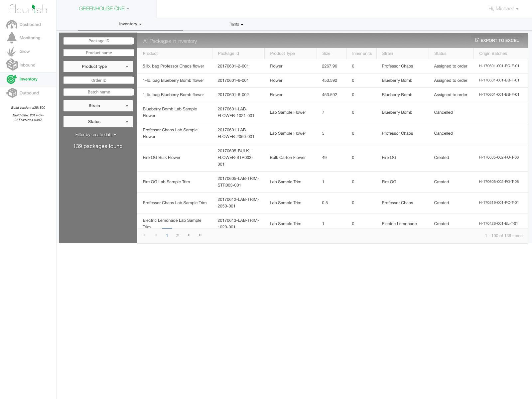Click EXPORT TO EXCEL button
The width and height of the screenshot is (532, 399).
tap(497, 40)
